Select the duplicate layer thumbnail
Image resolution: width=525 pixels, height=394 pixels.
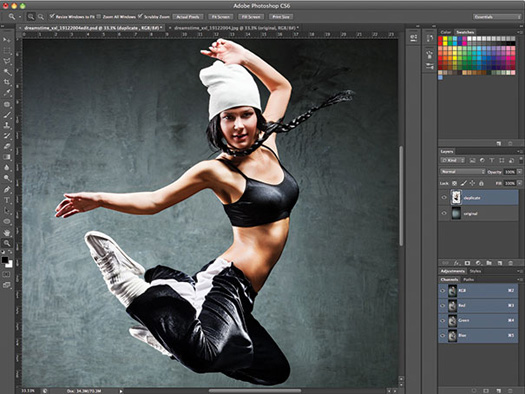pyautogui.click(x=456, y=198)
